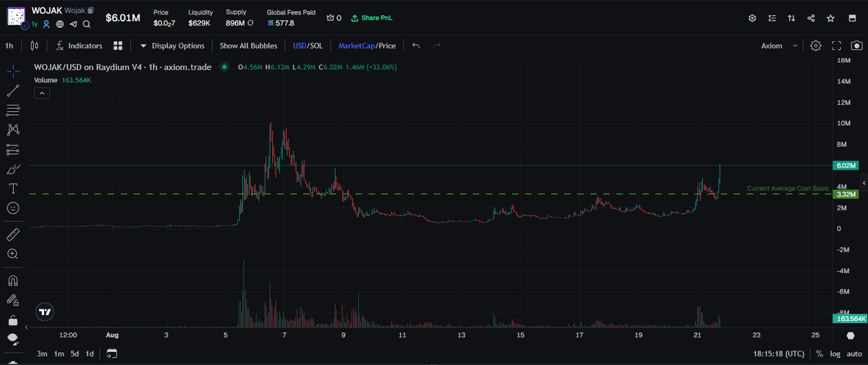This screenshot has width=868, height=365.
Task: Open page settings hexagon gear icon
Action: coord(752,18)
